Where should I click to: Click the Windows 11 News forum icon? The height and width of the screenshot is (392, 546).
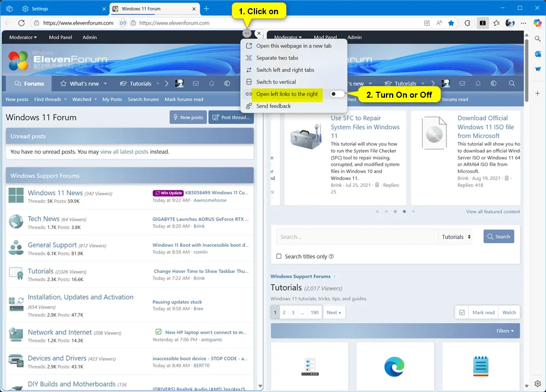pyautogui.click(x=16, y=195)
